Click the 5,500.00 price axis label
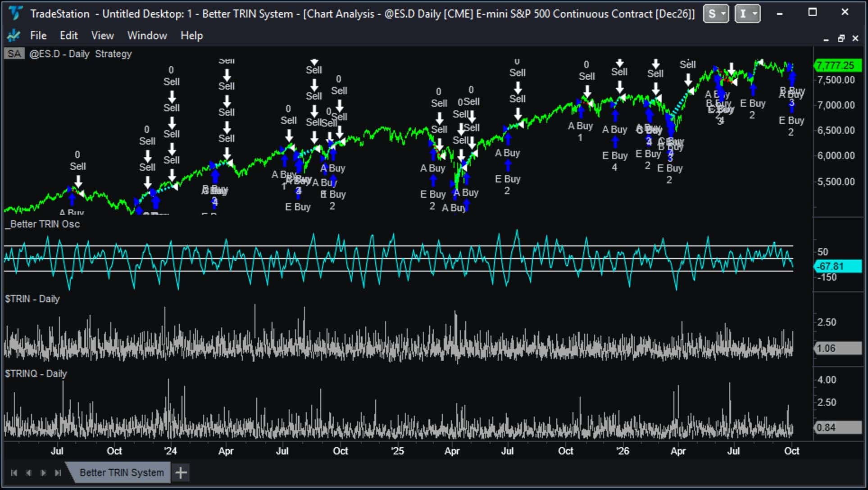This screenshot has height=490, width=868. (836, 181)
